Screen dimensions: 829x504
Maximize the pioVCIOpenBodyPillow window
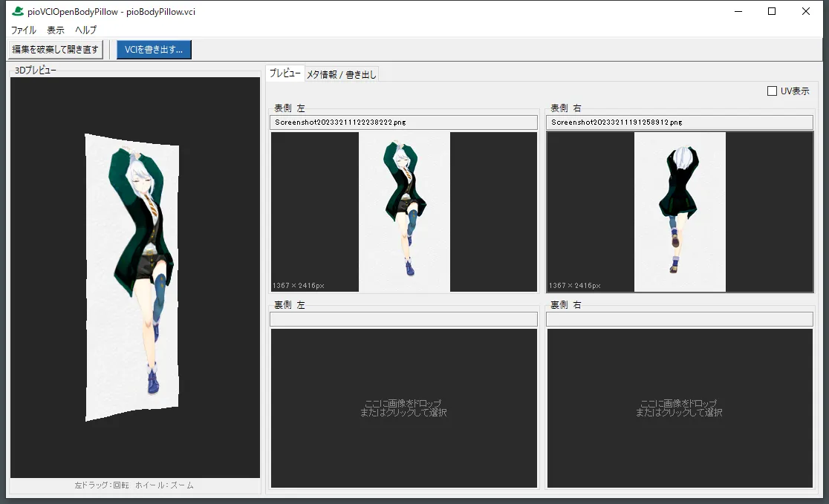pos(772,11)
